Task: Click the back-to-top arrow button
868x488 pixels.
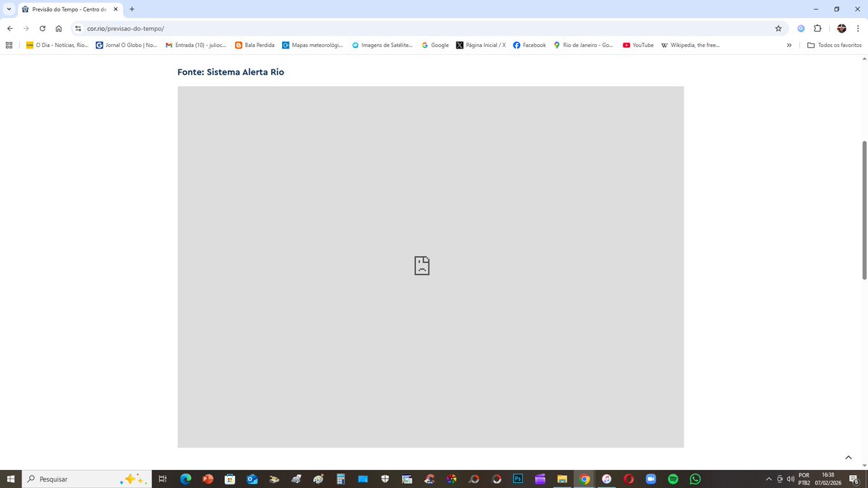Action: (x=848, y=457)
